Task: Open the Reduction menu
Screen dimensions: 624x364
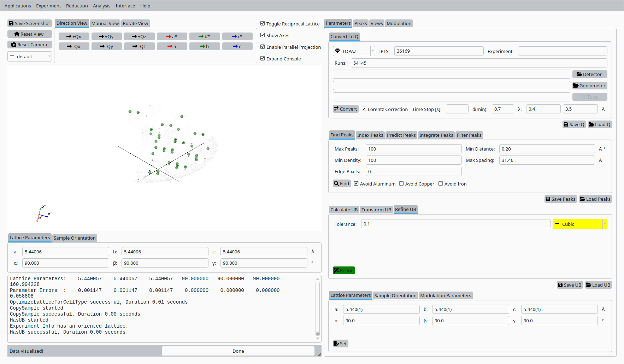Action: point(77,6)
